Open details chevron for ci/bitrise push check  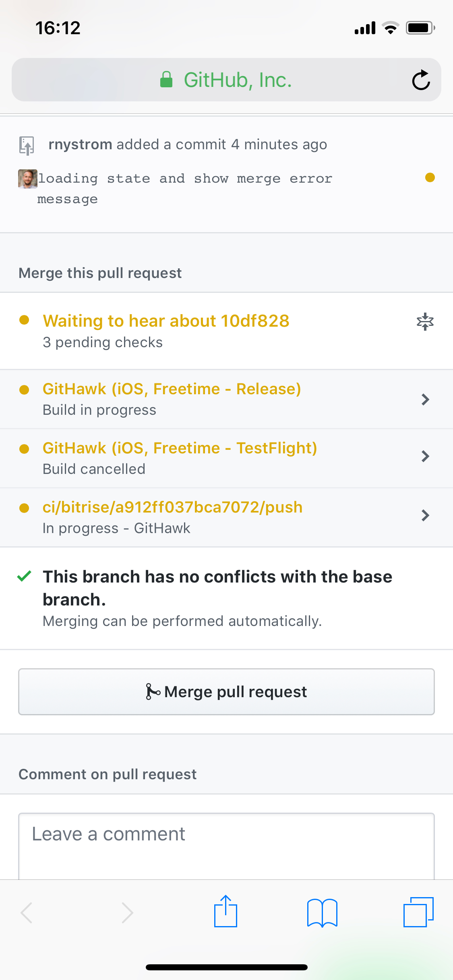[x=425, y=515]
